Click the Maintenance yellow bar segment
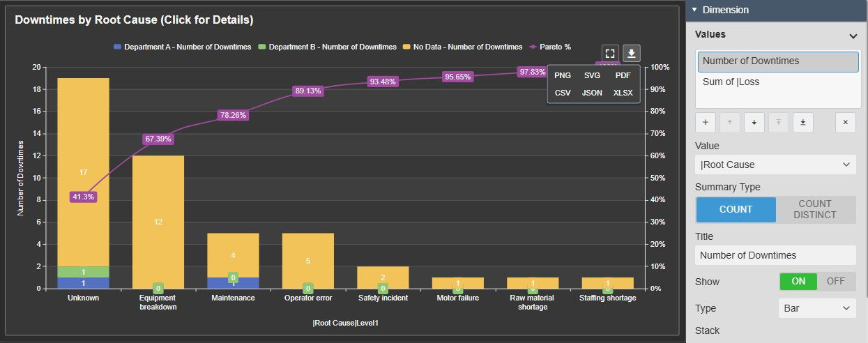Image resolution: width=868 pixels, height=343 pixels. [233, 255]
